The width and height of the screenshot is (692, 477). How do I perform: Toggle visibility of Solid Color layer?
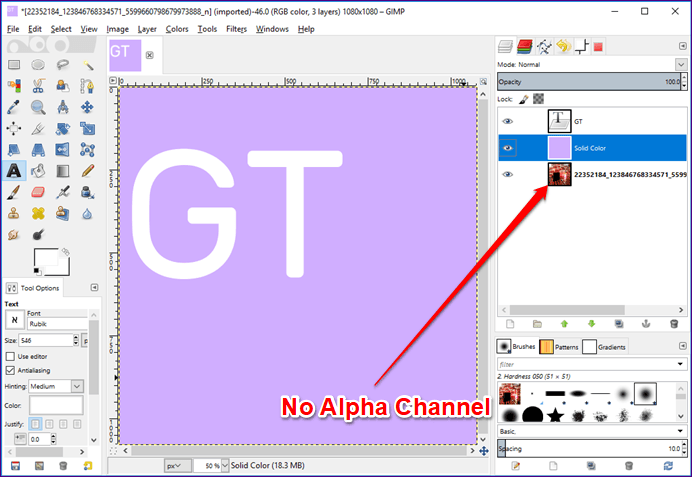508,148
